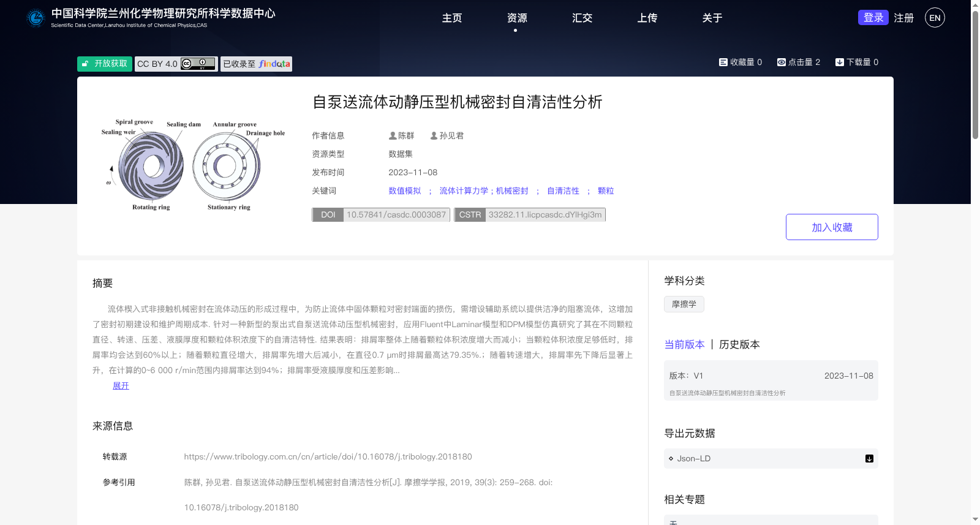Screen dimensions: 980x525
Task: Click the 点击量 eye icon
Action: pyautogui.click(x=782, y=62)
